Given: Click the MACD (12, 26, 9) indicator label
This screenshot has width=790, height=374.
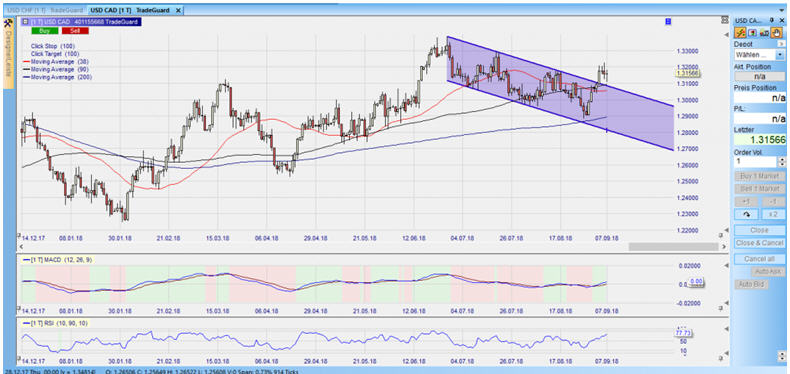Looking at the screenshot, I should point(56,260).
